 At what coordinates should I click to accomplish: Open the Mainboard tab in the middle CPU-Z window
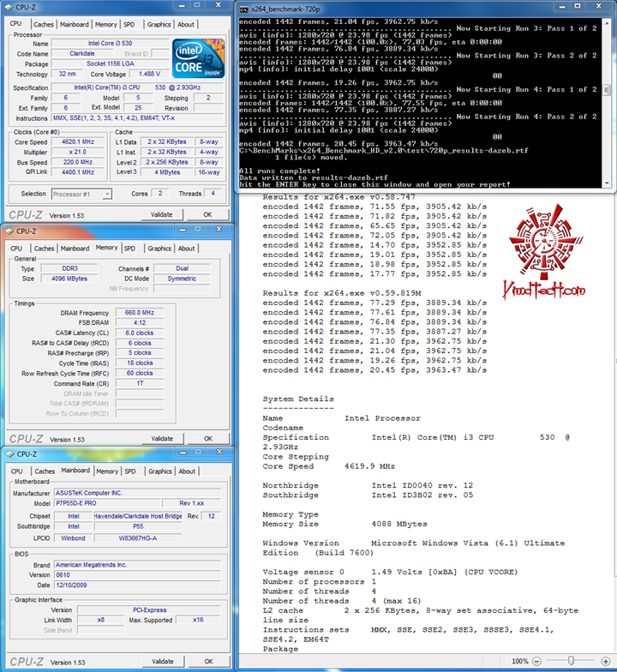[75, 249]
